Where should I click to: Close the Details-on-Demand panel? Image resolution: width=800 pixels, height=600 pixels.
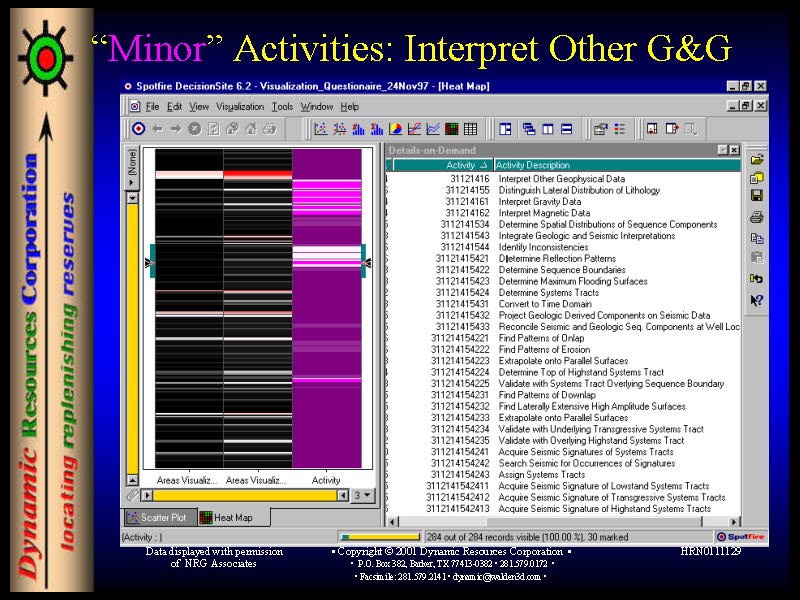point(735,150)
